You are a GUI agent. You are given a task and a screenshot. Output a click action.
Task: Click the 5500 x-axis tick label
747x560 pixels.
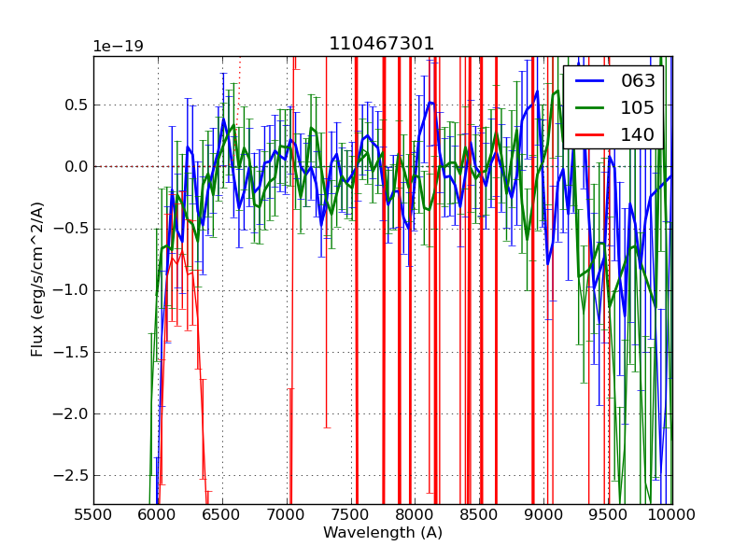coord(93,514)
